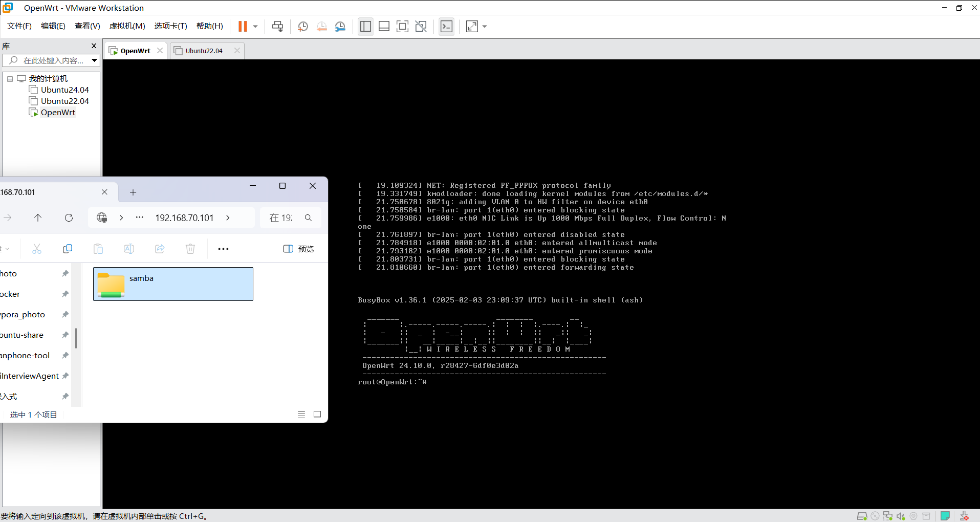Send Ctrl+Alt+Del to the virtual machine
Image resolution: width=980 pixels, height=522 pixels.
[x=277, y=27]
